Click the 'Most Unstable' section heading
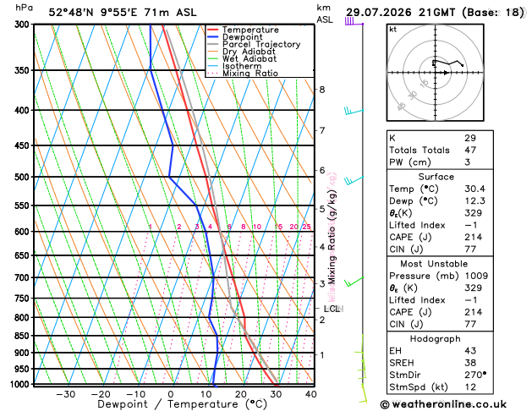This screenshot has width=532, height=411. (x=434, y=264)
